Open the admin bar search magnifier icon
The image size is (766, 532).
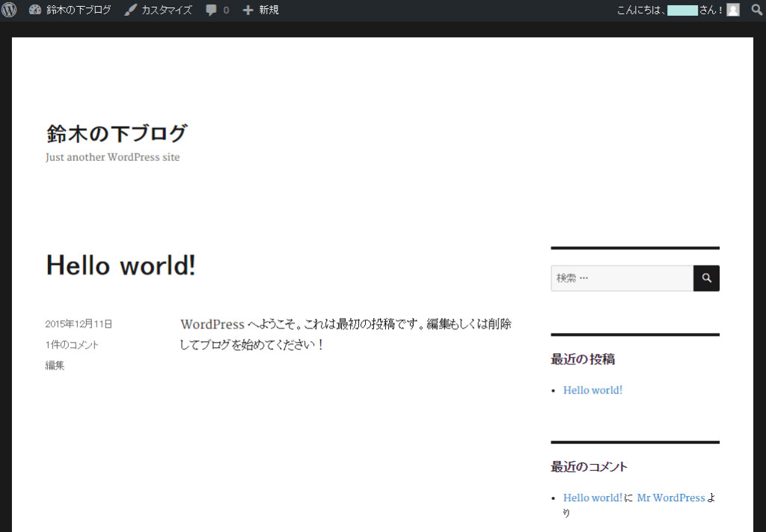click(x=756, y=10)
